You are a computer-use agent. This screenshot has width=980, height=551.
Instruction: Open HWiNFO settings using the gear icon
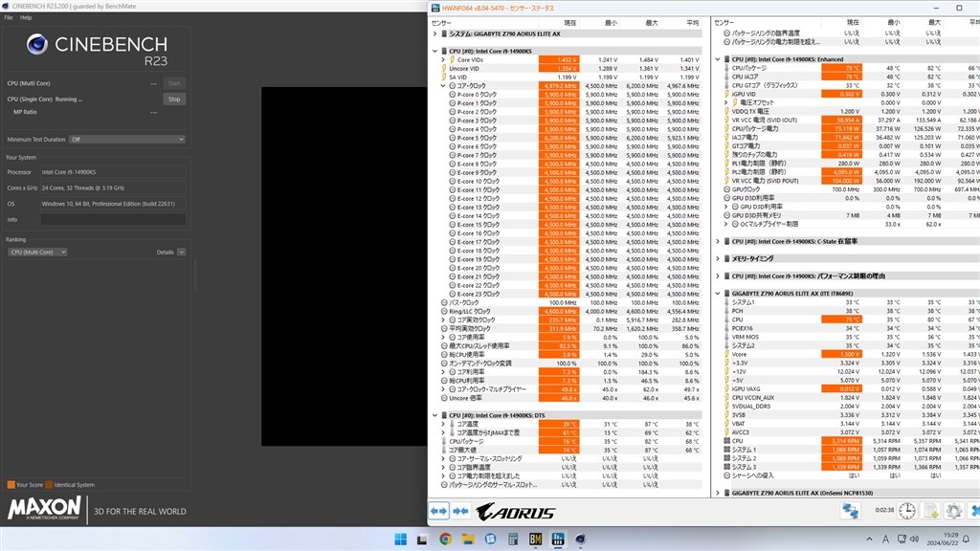click(954, 511)
